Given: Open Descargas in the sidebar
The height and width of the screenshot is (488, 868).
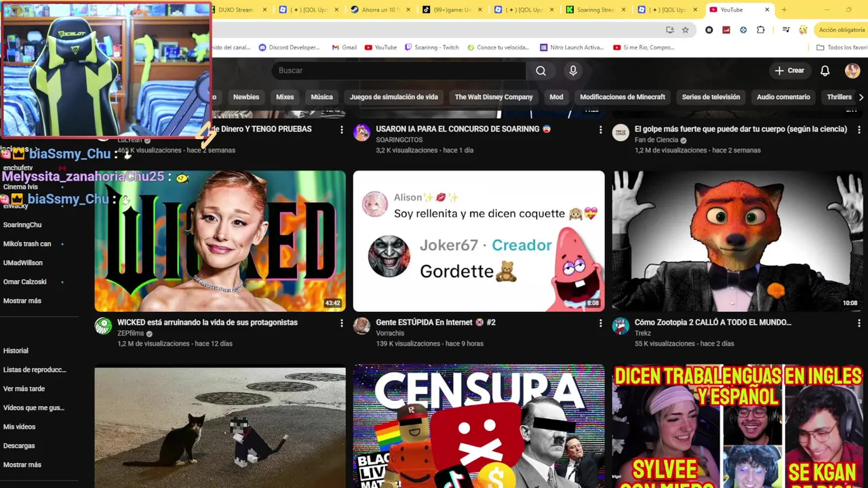Looking at the screenshot, I should (19, 445).
